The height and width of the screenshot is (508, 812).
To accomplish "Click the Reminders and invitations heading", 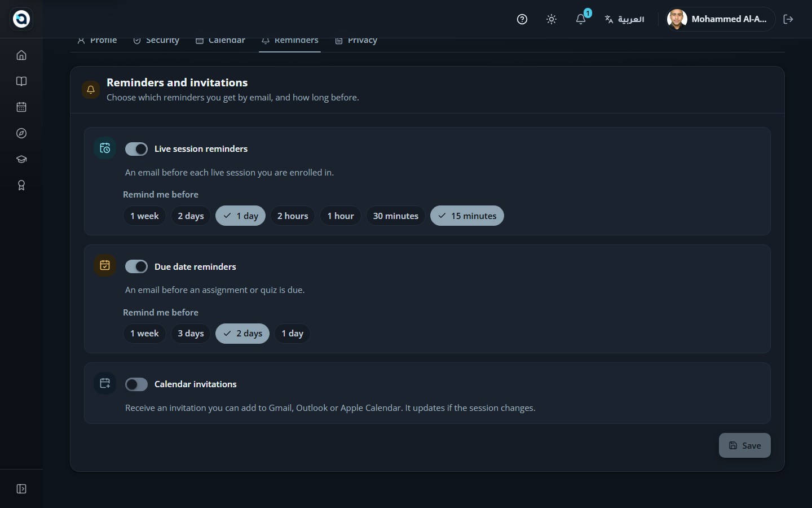I will [x=177, y=82].
